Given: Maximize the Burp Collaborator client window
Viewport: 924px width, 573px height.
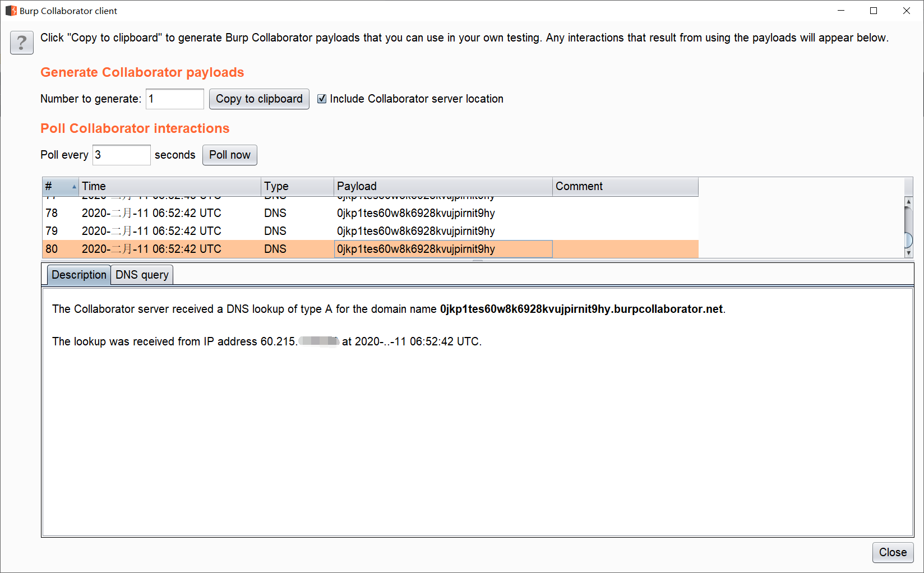Looking at the screenshot, I should 874,11.
